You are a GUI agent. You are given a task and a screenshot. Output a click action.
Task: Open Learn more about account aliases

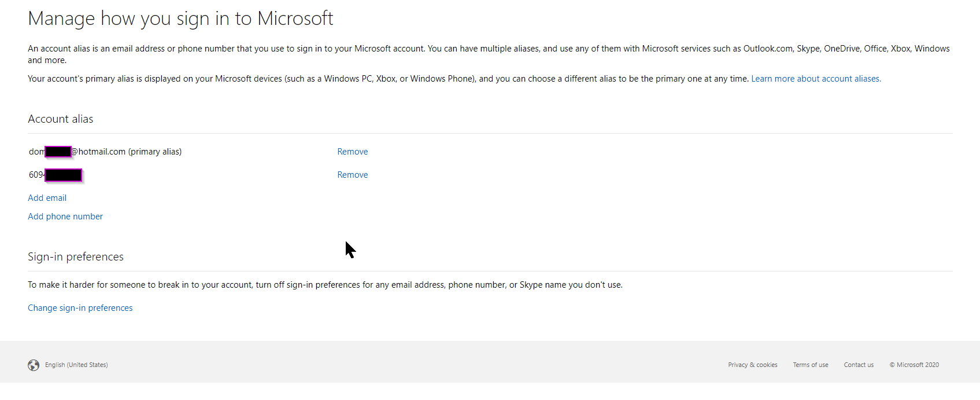[816, 79]
